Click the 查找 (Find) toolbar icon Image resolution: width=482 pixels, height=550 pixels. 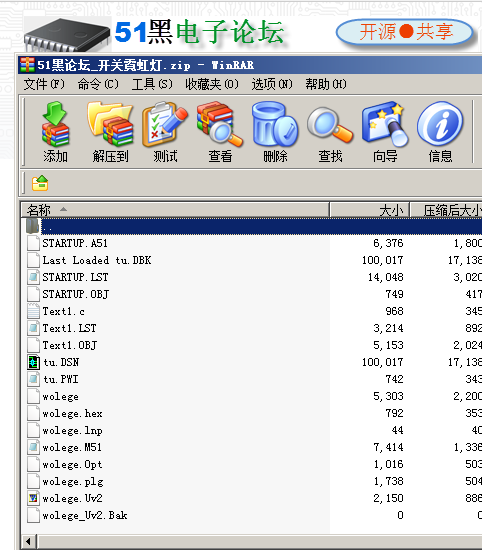pos(330,132)
